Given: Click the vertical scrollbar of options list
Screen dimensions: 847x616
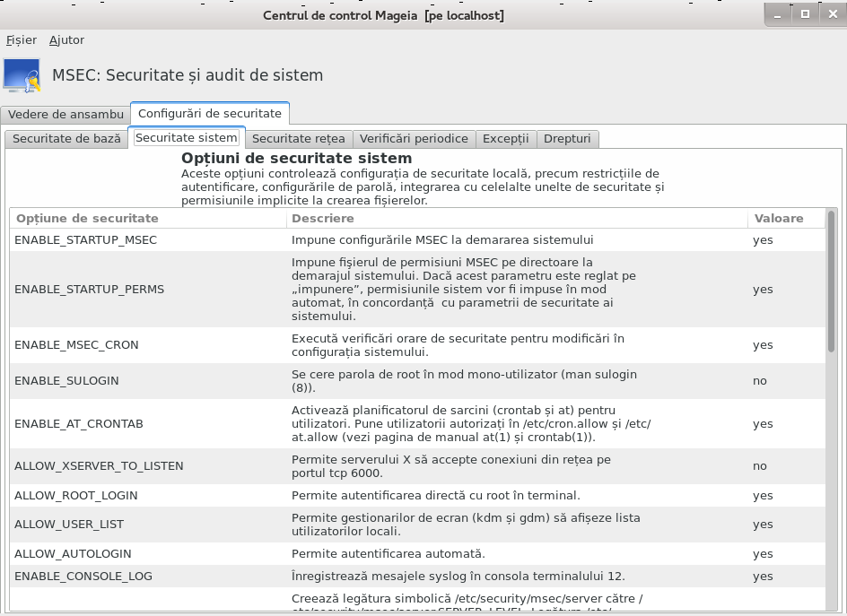Looking at the screenshot, I should point(832,282).
